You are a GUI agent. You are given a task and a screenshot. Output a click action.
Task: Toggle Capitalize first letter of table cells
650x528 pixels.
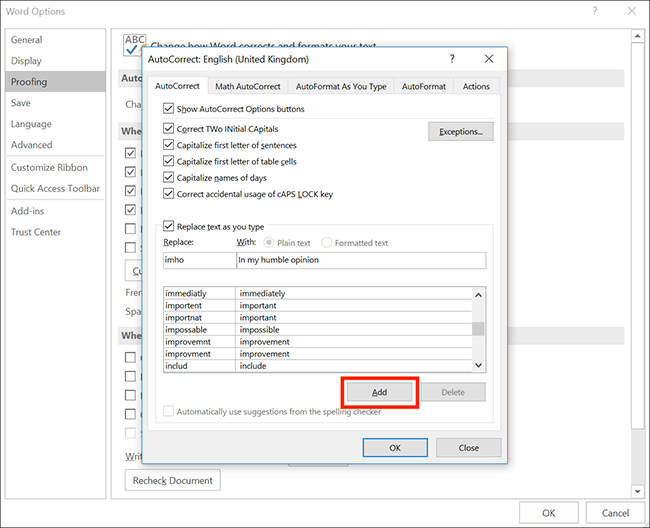(x=168, y=161)
